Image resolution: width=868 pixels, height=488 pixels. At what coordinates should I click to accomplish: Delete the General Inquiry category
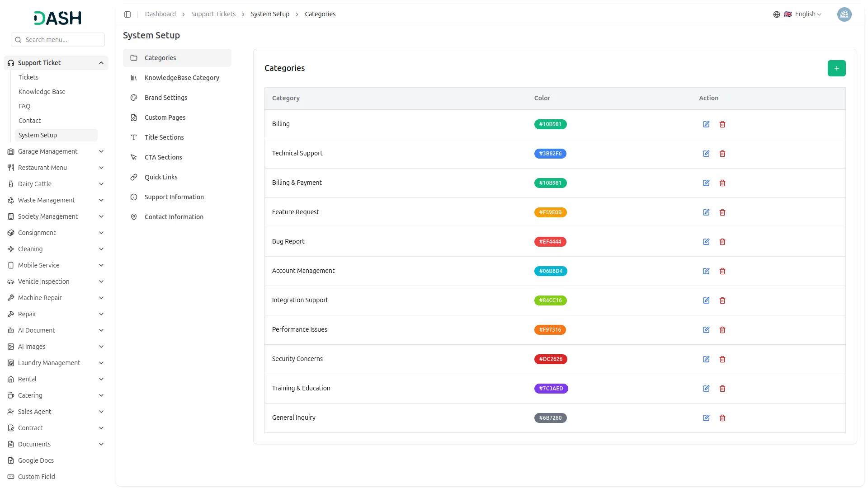722,418
